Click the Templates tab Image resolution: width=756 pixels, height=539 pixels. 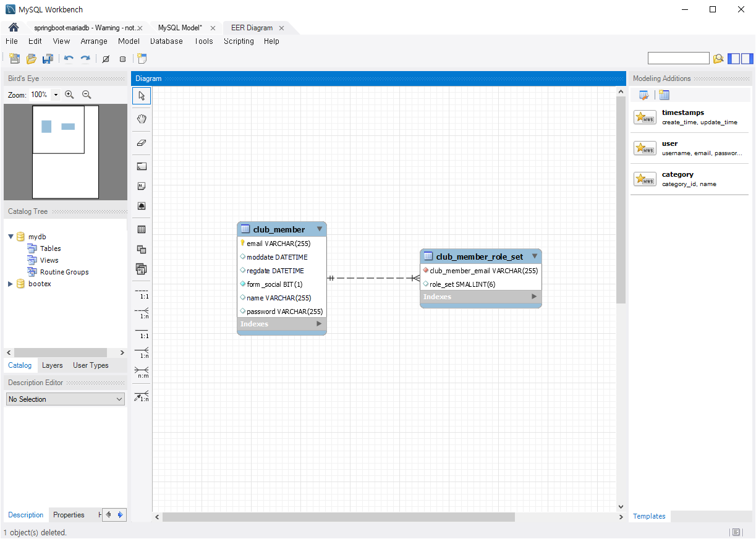pos(650,516)
